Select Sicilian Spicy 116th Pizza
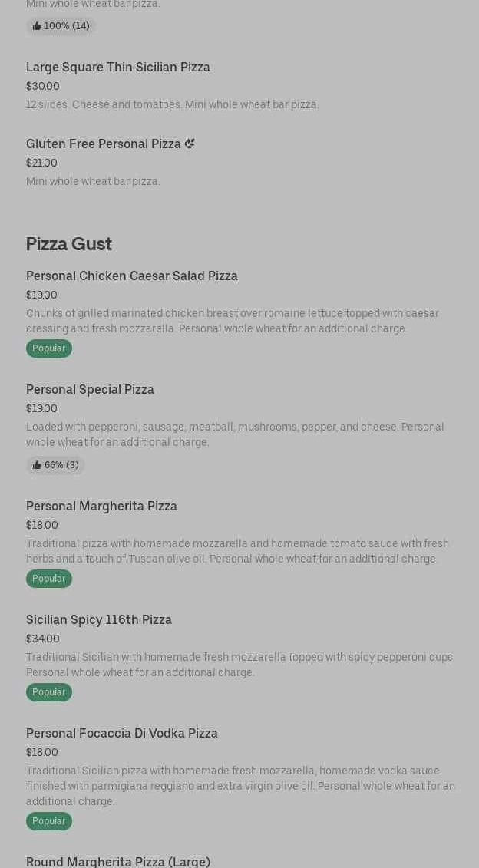This screenshot has height=868, width=479. [99, 620]
